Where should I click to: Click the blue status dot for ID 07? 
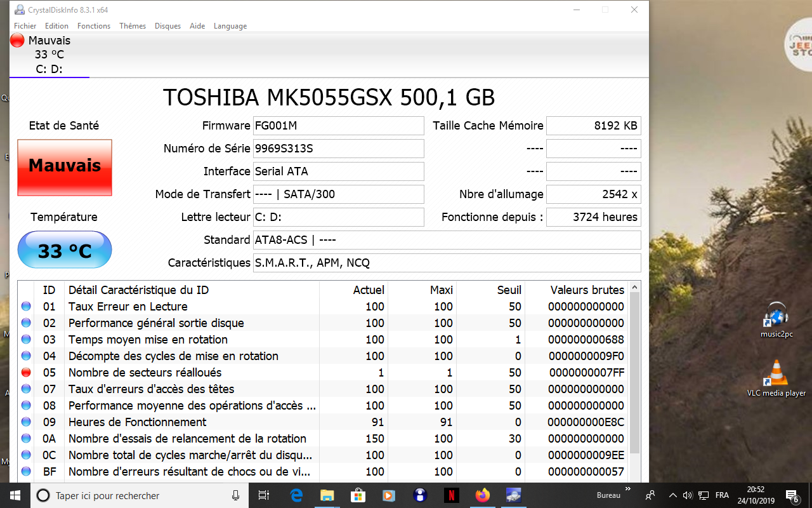point(26,389)
